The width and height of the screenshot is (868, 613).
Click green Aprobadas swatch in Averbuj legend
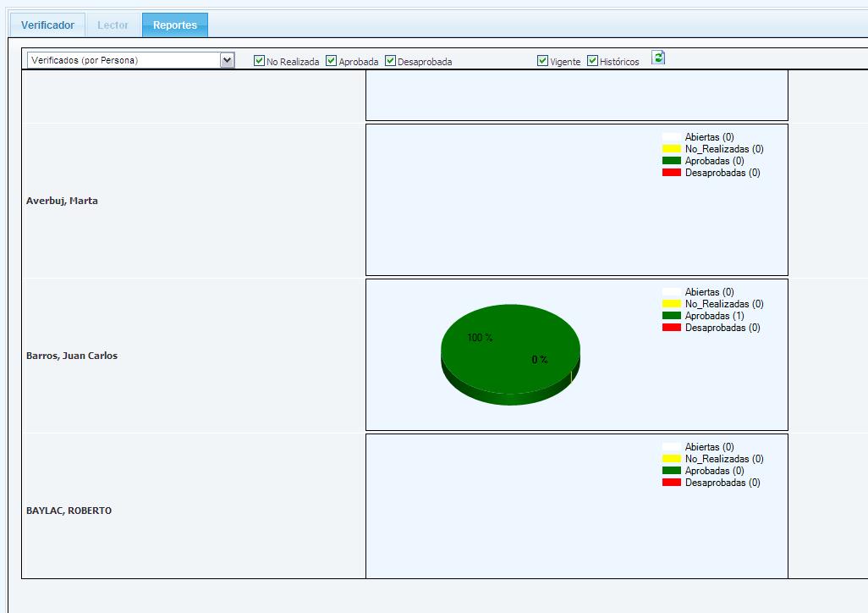[672, 161]
